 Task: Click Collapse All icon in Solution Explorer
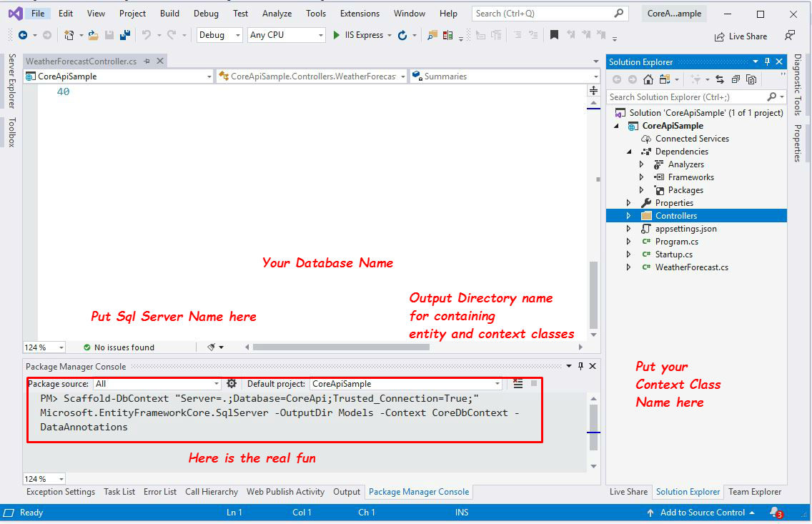click(736, 79)
